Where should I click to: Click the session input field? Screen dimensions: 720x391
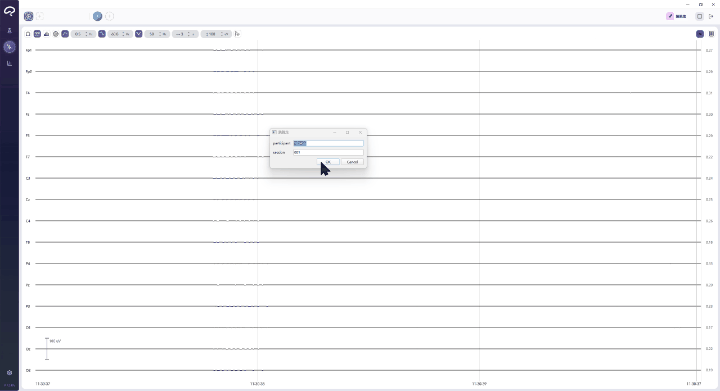tap(328, 152)
